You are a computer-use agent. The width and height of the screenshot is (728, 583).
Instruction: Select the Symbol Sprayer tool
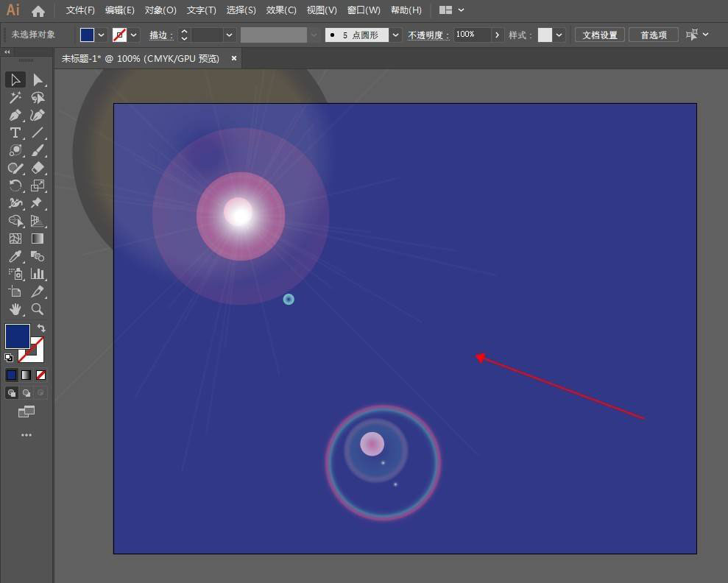coord(15,274)
